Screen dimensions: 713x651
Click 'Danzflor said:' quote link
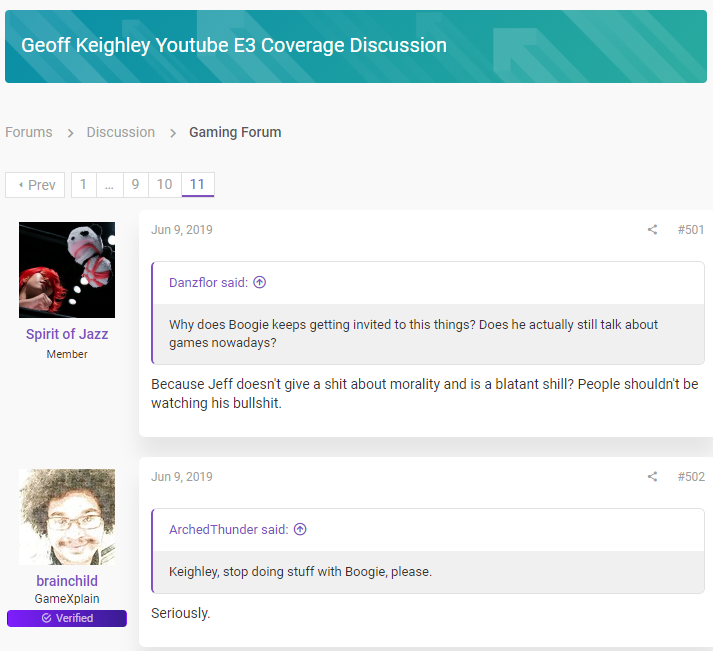pos(209,283)
